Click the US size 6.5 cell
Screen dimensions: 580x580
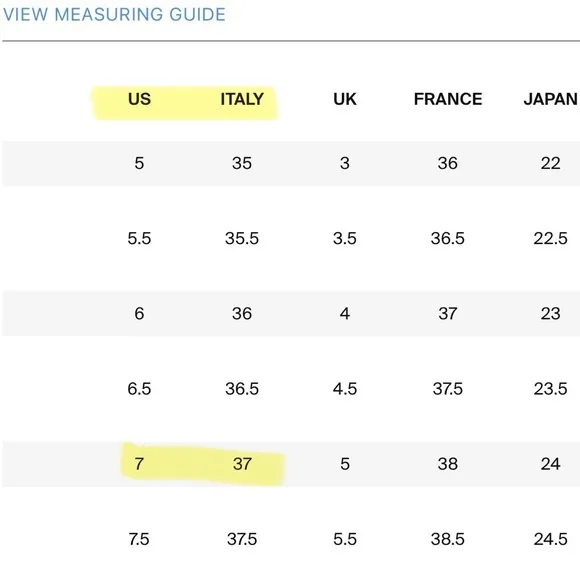[139, 389]
